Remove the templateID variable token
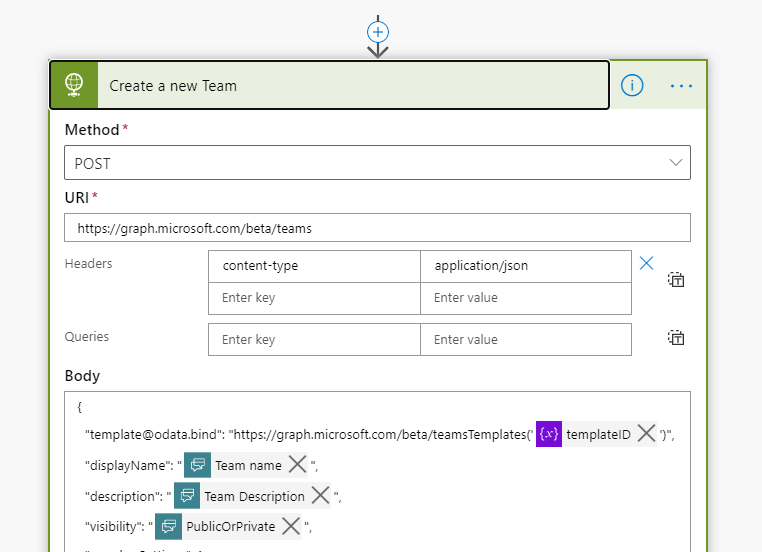 point(646,433)
